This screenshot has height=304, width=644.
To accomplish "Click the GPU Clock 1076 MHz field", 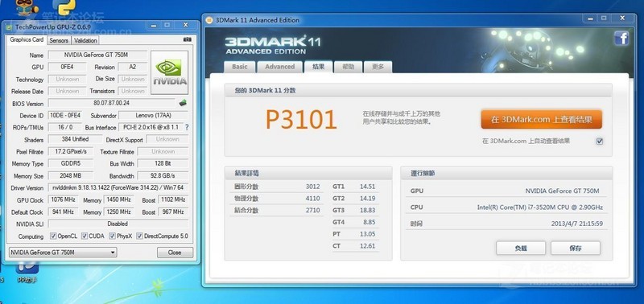I will point(64,199).
